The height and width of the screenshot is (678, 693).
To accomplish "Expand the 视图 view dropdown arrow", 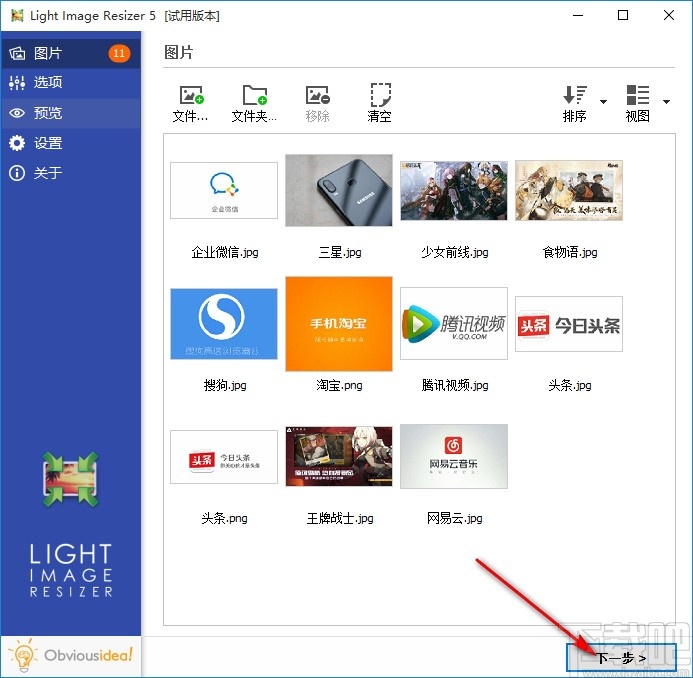I will point(666,102).
